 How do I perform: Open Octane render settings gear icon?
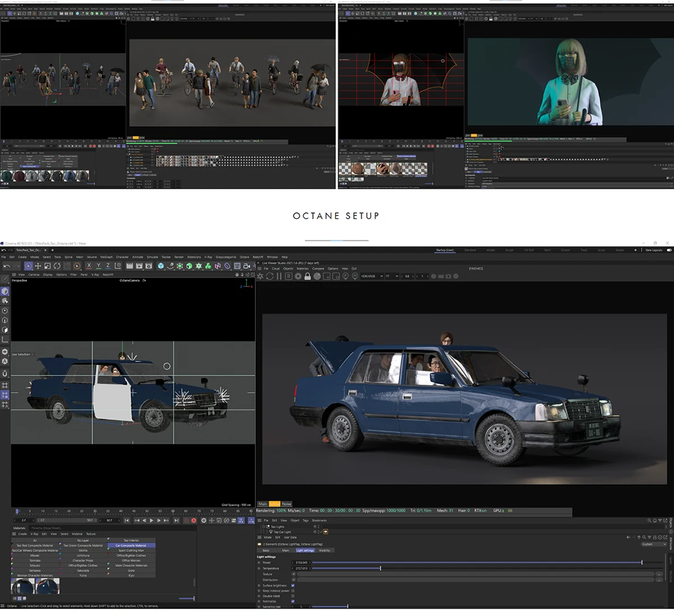(298, 276)
